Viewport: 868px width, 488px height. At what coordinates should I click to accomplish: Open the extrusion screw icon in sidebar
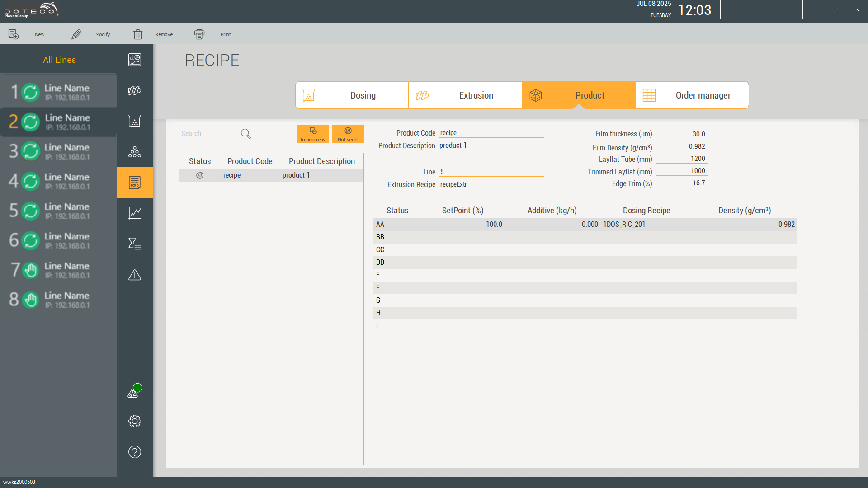pyautogui.click(x=134, y=90)
